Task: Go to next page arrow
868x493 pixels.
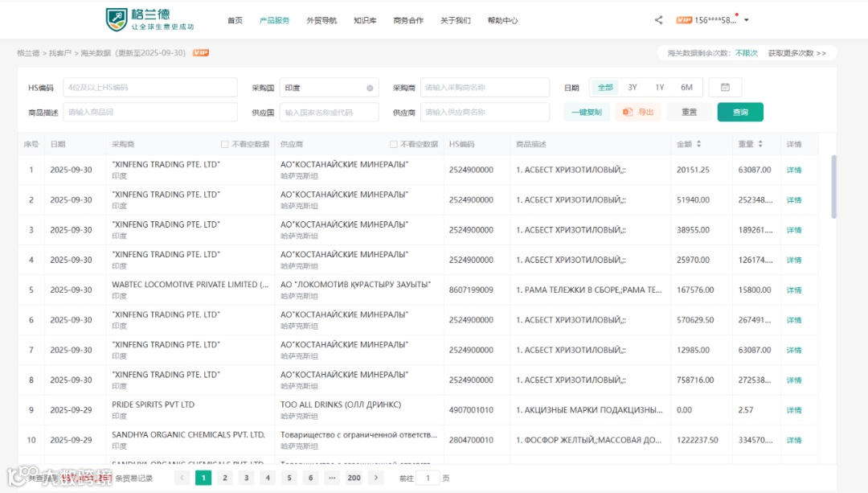Action: [x=376, y=478]
